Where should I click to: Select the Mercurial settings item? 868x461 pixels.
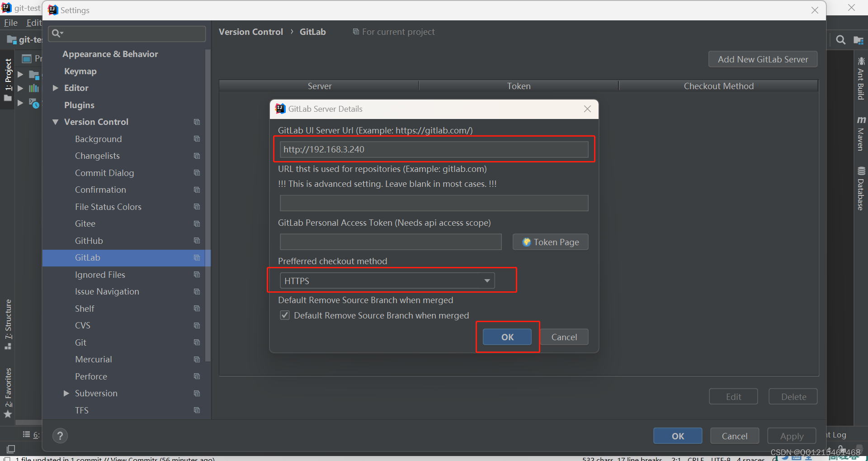coord(94,359)
